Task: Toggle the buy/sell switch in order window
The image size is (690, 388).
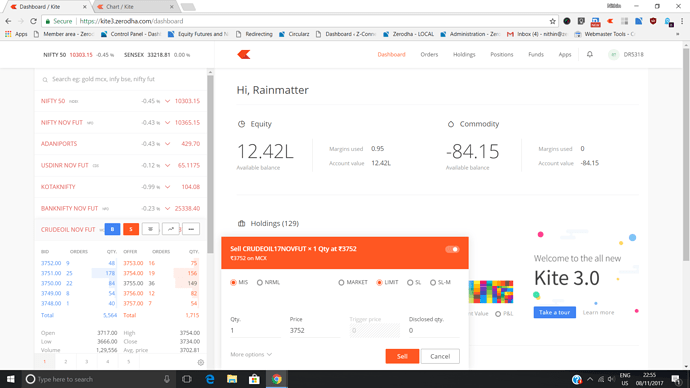Action: click(452, 249)
